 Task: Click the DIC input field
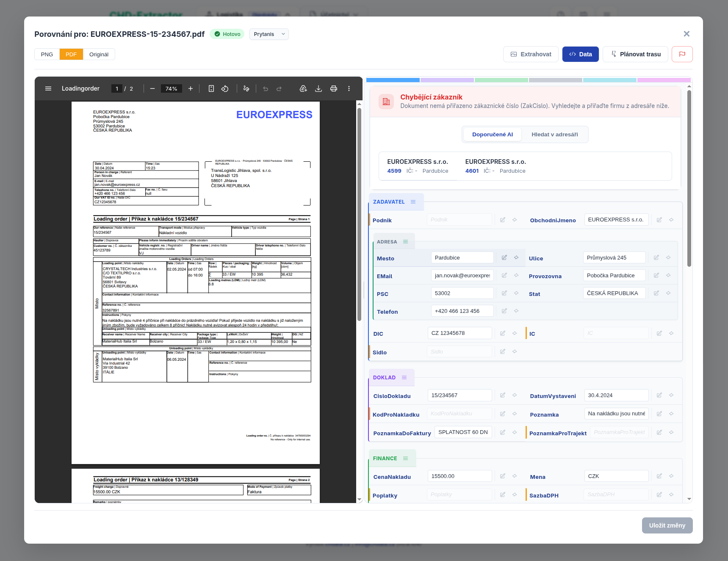coord(460,333)
